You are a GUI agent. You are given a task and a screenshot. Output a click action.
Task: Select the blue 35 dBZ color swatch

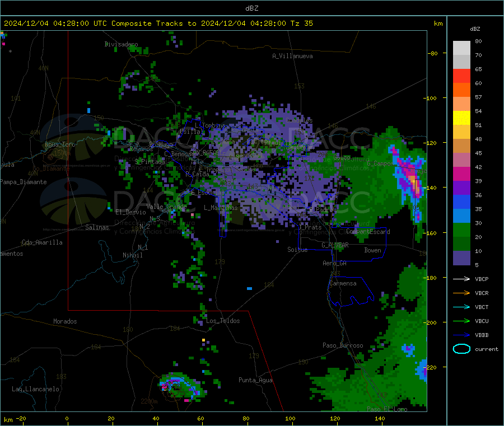(x=461, y=202)
